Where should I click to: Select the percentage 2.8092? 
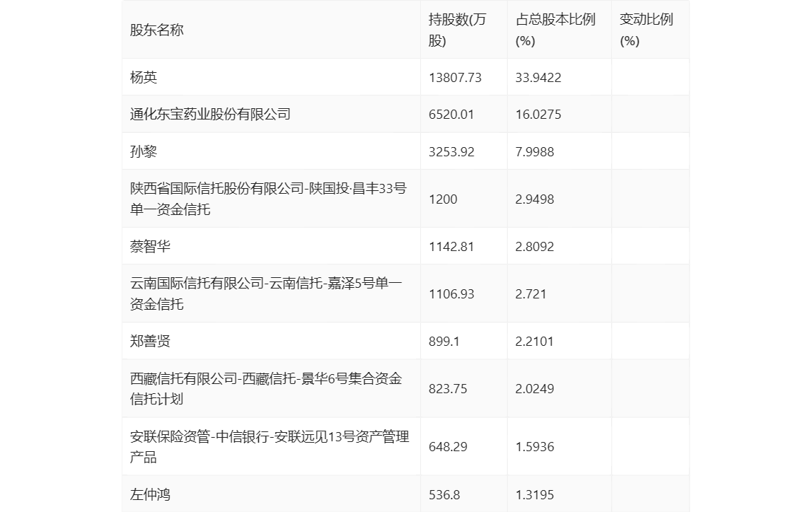(x=535, y=246)
